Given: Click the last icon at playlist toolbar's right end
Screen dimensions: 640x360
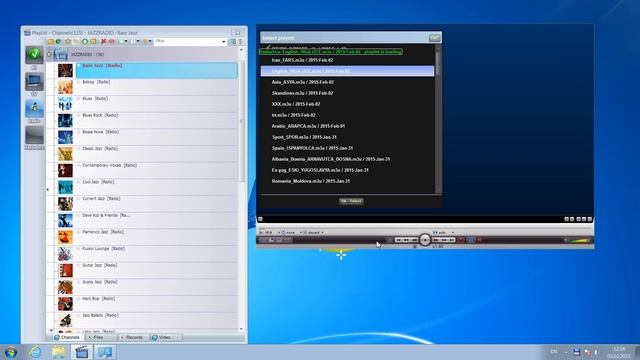Looking at the screenshot, I should click(x=241, y=42).
